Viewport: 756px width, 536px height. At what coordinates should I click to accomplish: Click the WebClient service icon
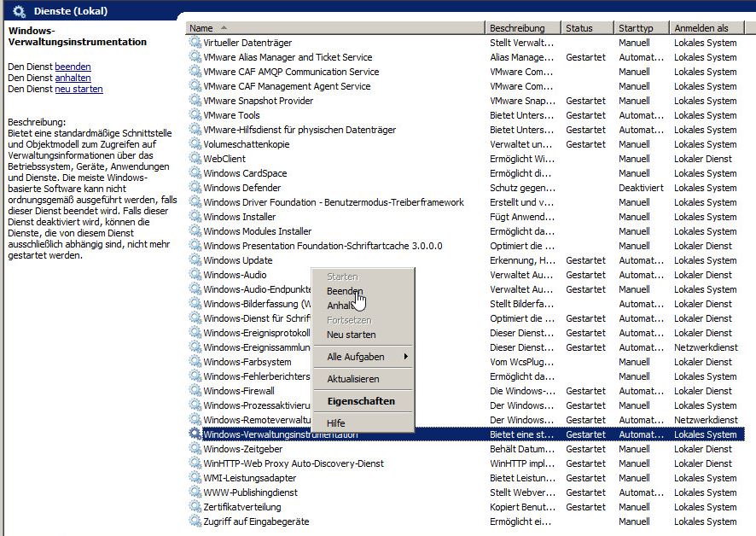(195, 158)
